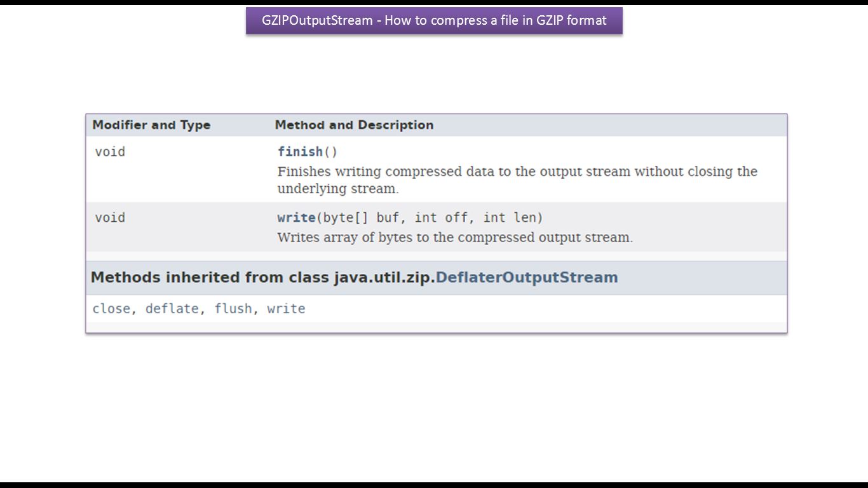Open the DeflaterOutputStream class link
Screen dimensions: 868x488
pos(526,278)
